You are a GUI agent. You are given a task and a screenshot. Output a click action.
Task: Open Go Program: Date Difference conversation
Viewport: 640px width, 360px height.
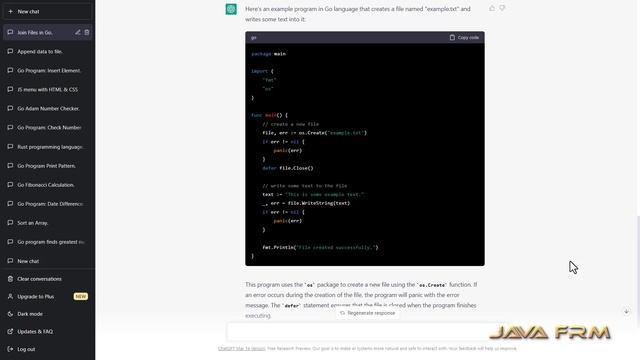[47, 204]
